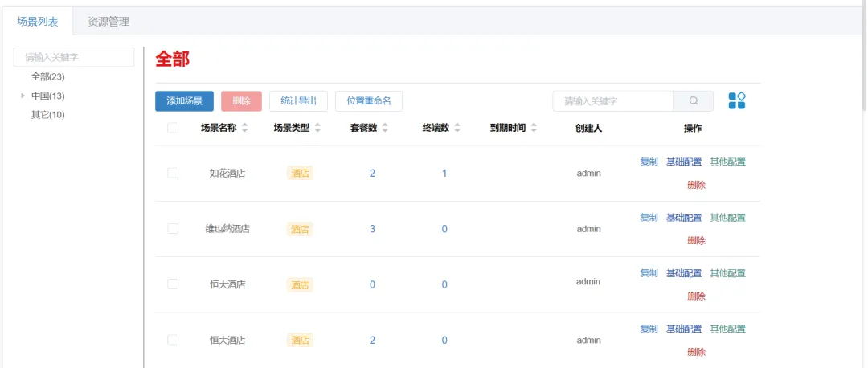
Task: Sort by 终端数 column arrows
Action: [457, 129]
